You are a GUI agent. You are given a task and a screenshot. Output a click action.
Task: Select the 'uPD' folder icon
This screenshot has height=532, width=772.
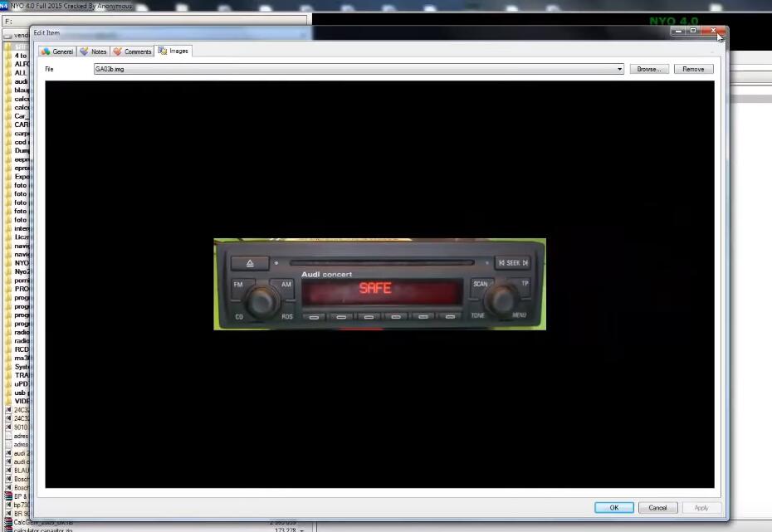pos(8,384)
